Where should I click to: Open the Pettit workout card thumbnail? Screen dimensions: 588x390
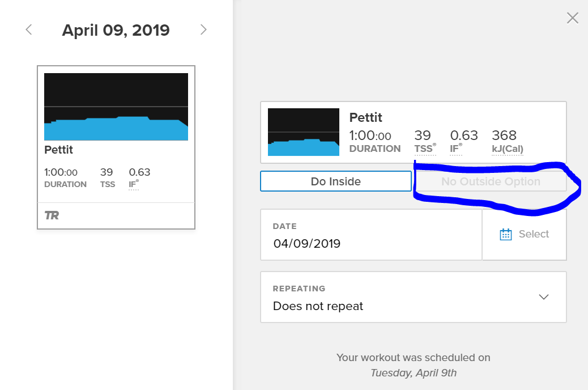116,107
